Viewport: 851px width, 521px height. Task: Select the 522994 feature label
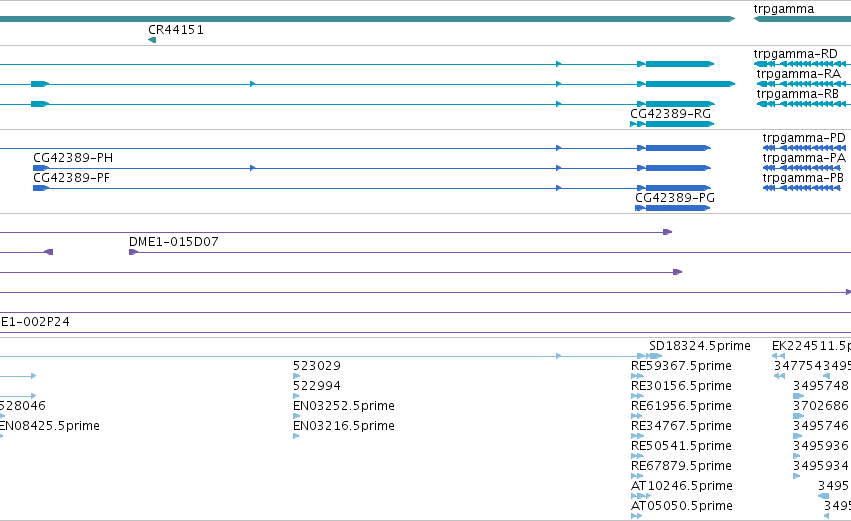point(316,386)
